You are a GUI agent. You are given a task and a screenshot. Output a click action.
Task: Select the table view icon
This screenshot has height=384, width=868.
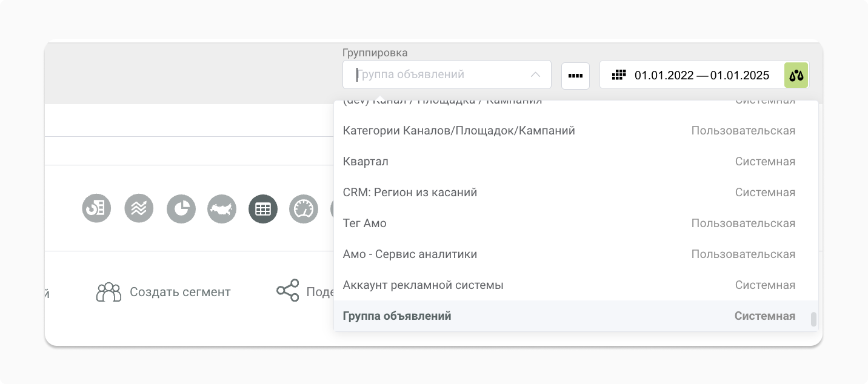263,209
